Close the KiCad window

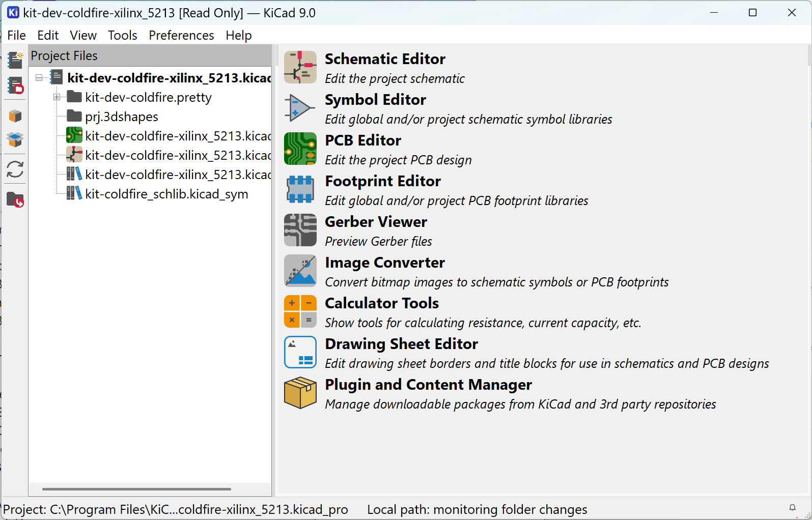(x=792, y=12)
